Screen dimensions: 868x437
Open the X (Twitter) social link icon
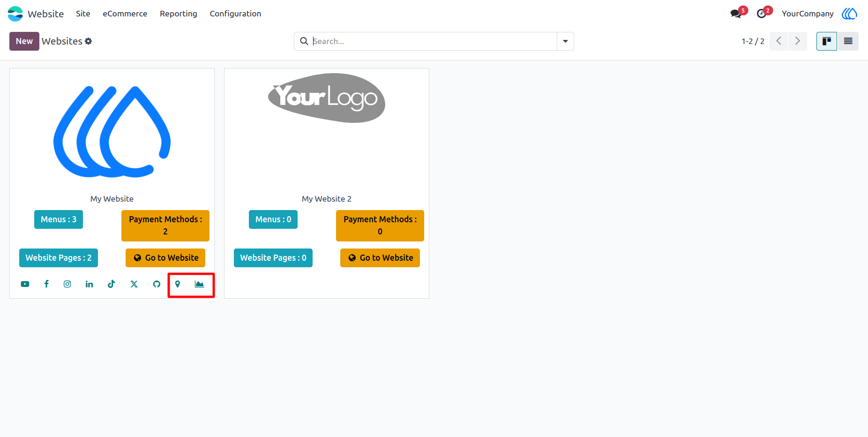pyautogui.click(x=134, y=284)
